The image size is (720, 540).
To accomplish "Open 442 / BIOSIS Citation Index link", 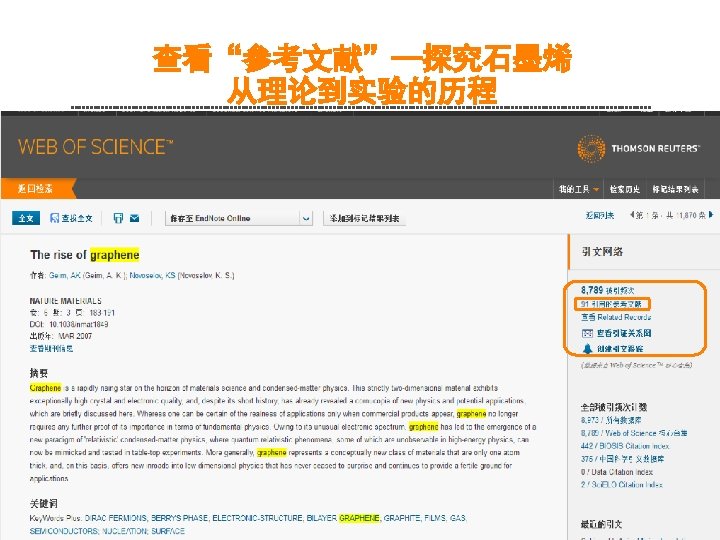I will 625,445.
